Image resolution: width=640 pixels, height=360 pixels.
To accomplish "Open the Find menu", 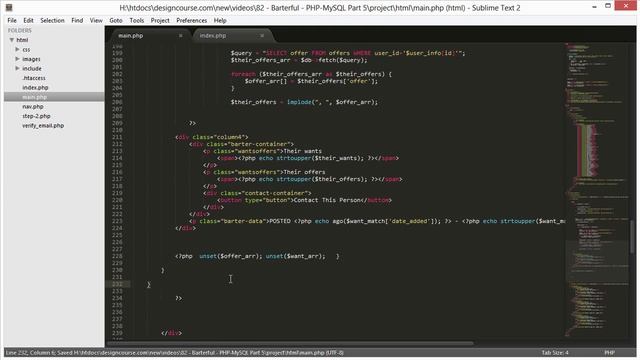I will coord(77,20).
